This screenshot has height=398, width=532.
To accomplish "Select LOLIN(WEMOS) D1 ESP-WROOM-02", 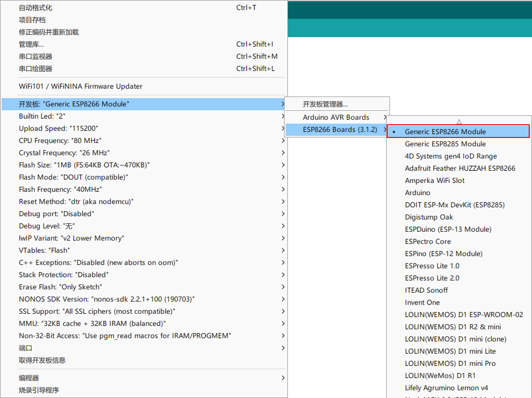I will coord(458,315).
